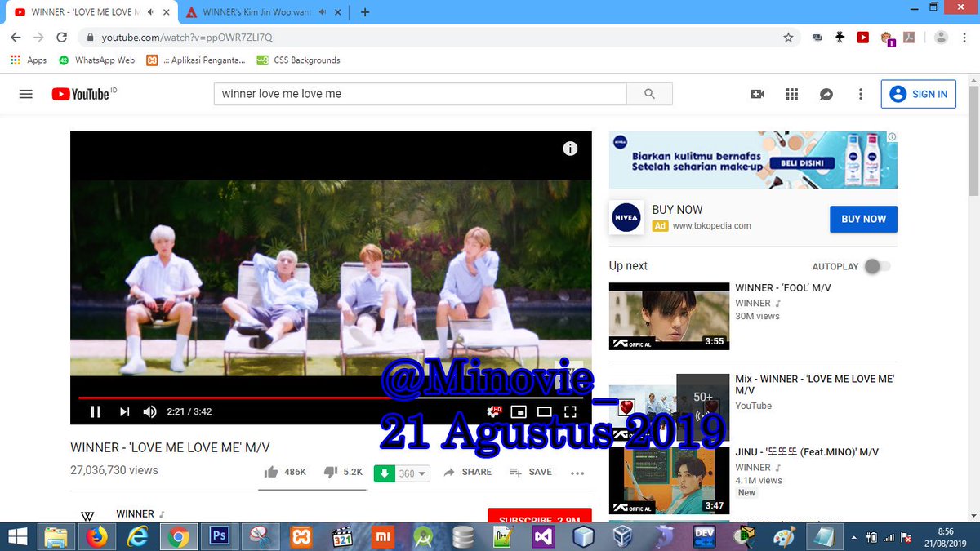Viewport: 980px width, 551px height.
Task: Switch to theater mode
Action: (x=544, y=411)
